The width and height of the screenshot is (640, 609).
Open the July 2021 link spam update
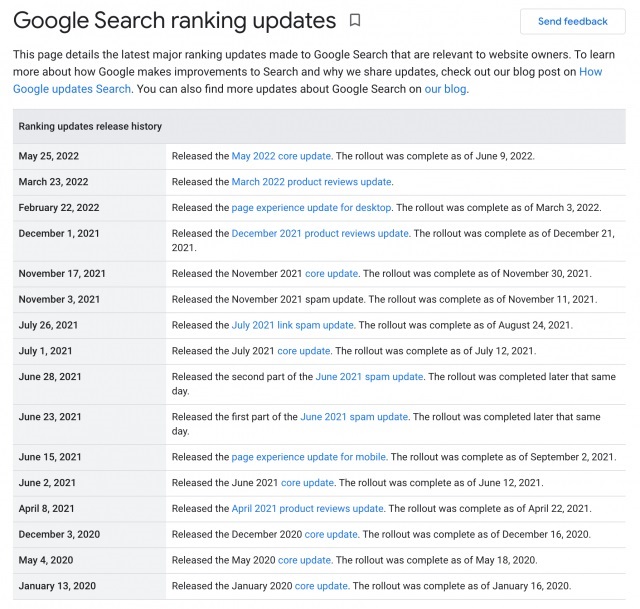point(292,326)
